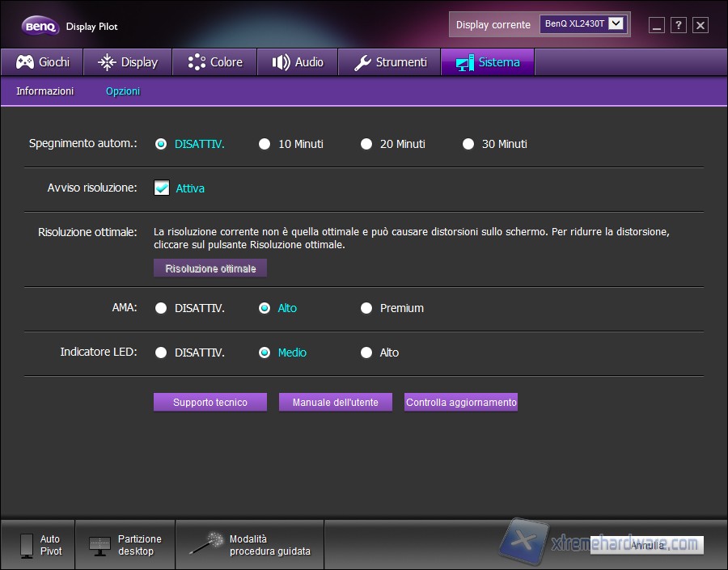Select the Sistema monitor icon

465,61
